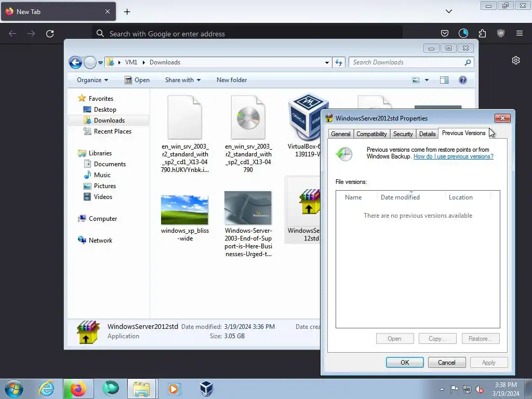Screen dimensions: 532x399
Task: Click the Open button in Explorer toolbar
Action: point(137,80)
